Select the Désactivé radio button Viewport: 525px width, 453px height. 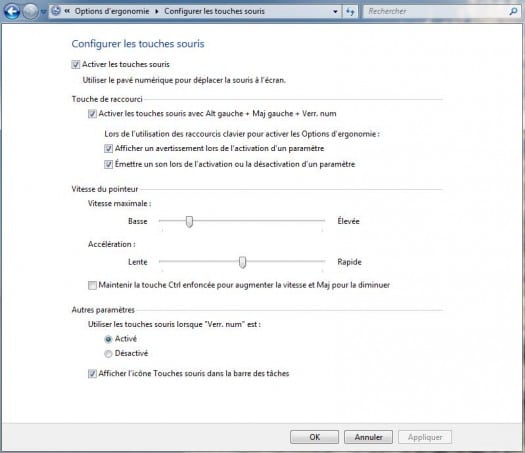click(x=108, y=354)
